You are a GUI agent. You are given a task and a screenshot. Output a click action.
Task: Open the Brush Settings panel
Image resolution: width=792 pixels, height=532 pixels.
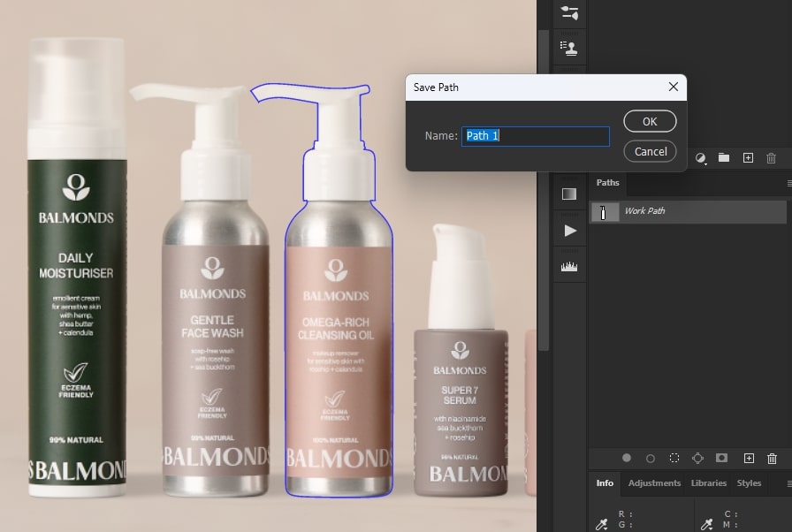point(569,14)
